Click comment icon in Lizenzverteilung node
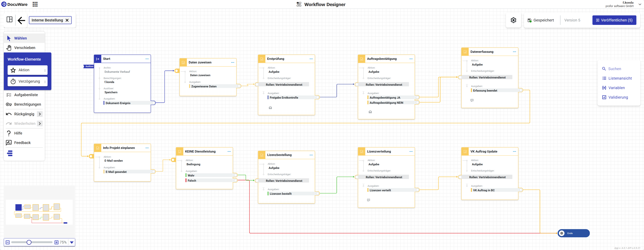The image size is (644, 250). point(369,200)
